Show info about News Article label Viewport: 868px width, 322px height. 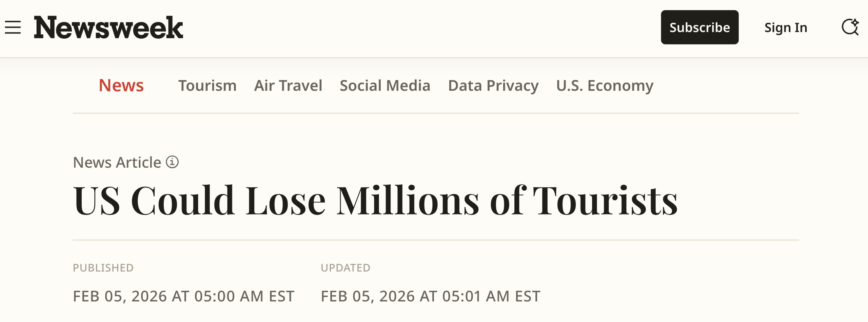[172, 162]
